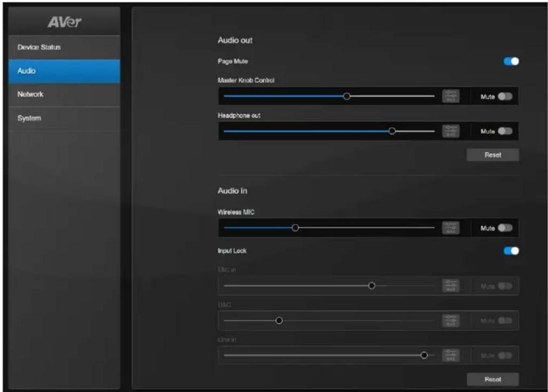Select the Audio menu item
The image size is (548, 392).
tap(64, 71)
